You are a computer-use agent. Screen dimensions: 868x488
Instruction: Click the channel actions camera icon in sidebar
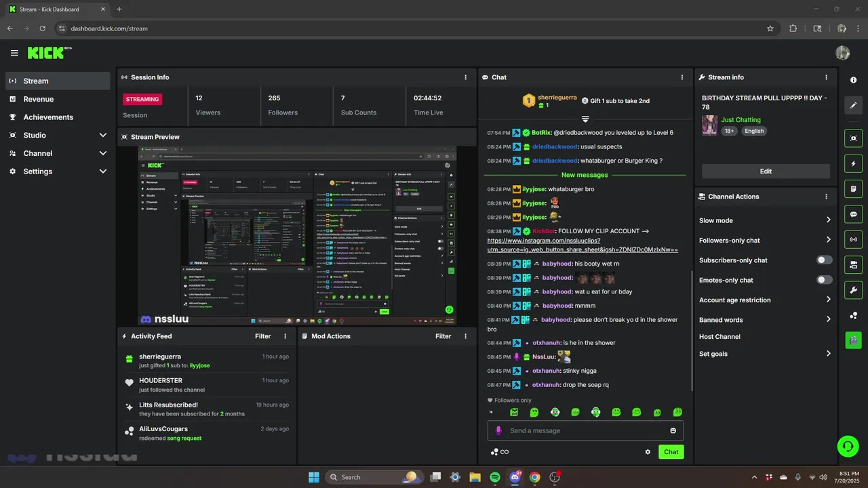coord(853,264)
